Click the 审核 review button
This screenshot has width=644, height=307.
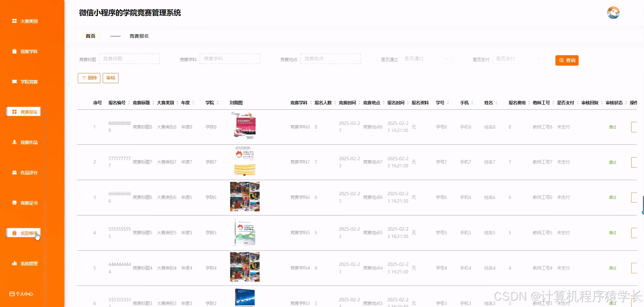tap(110, 78)
